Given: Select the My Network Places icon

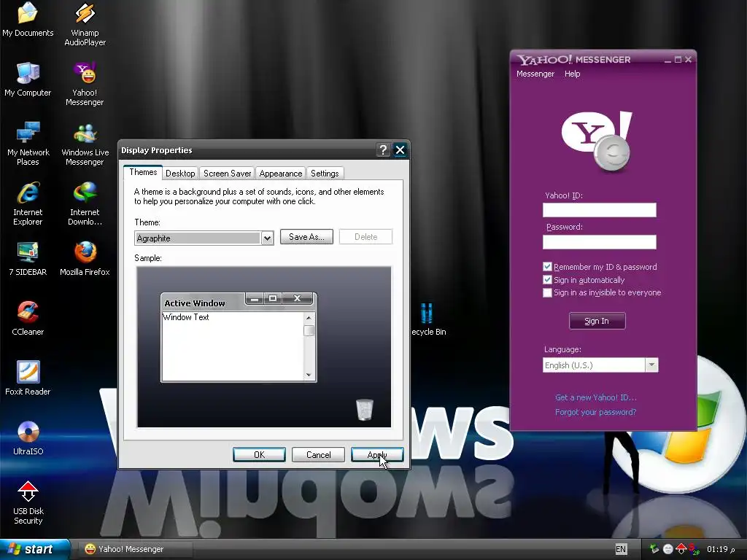Looking at the screenshot, I should [x=28, y=144].
